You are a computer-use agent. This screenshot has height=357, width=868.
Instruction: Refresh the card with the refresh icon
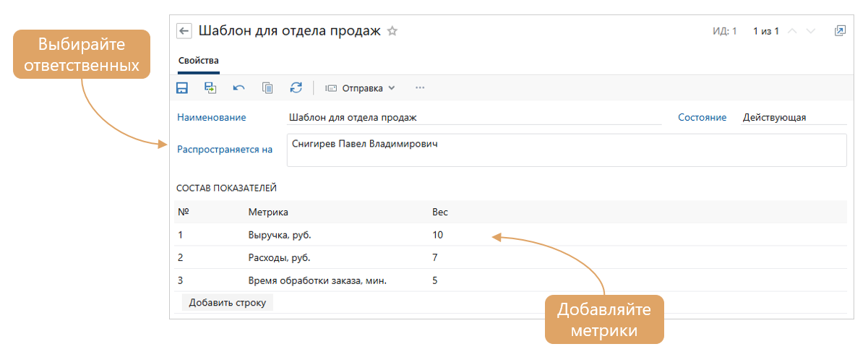point(296,87)
